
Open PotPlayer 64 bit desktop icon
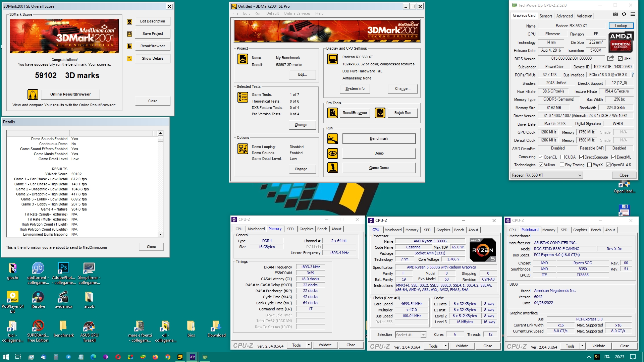[13, 302]
